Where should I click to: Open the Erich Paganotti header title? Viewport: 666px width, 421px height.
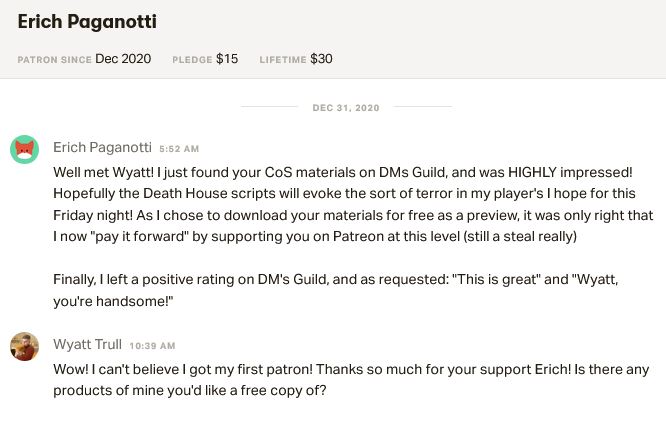point(87,21)
